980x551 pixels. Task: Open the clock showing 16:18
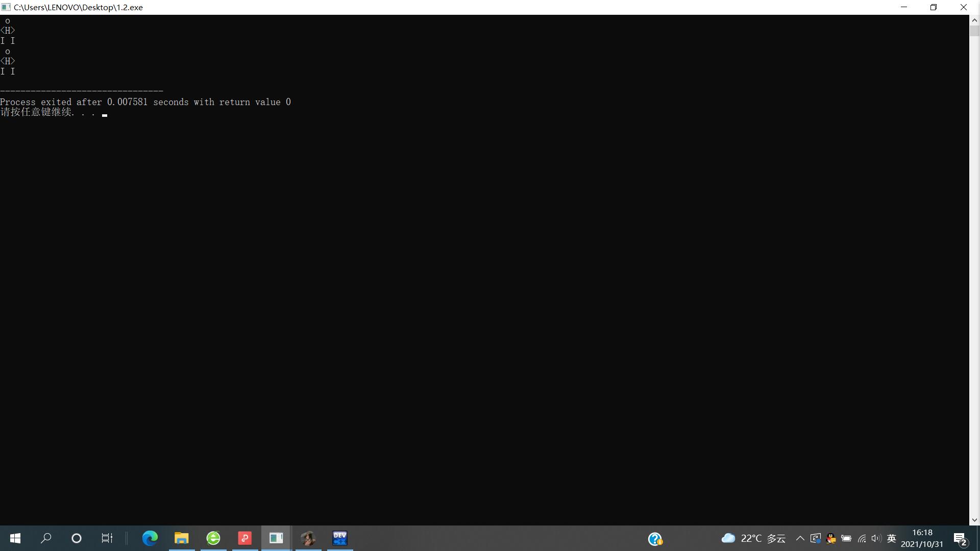click(x=922, y=538)
